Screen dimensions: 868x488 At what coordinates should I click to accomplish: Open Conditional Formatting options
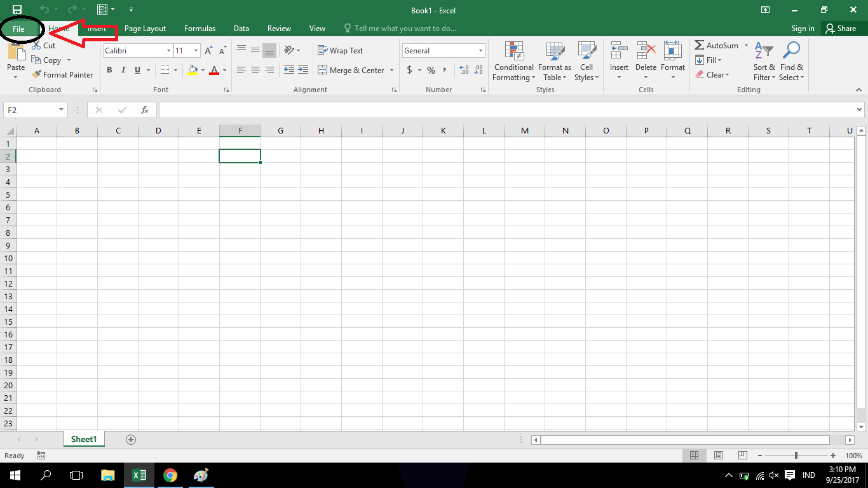(513, 62)
